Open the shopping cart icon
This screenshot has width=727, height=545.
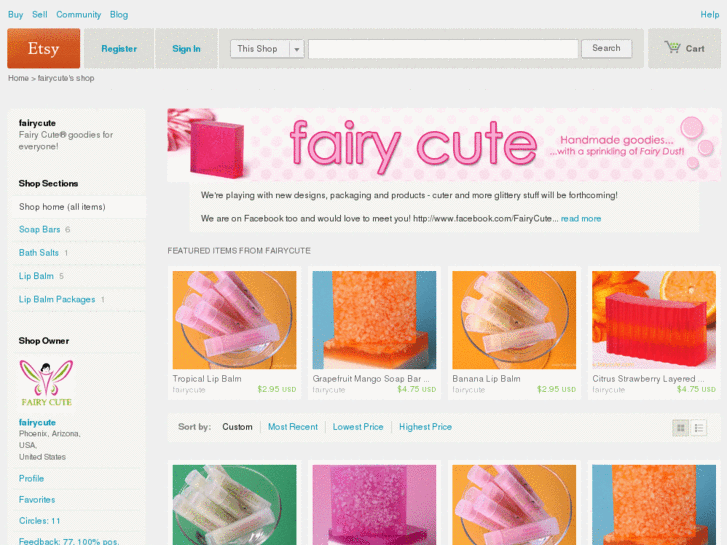click(672, 47)
